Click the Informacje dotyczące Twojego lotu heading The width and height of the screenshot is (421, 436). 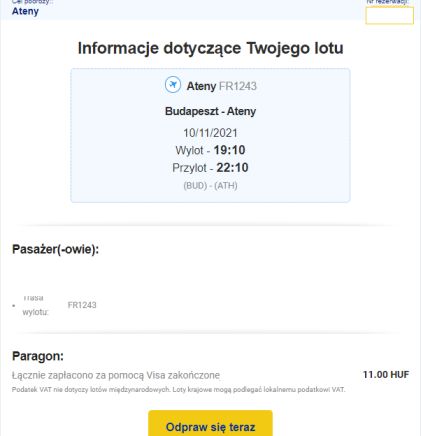210,48
